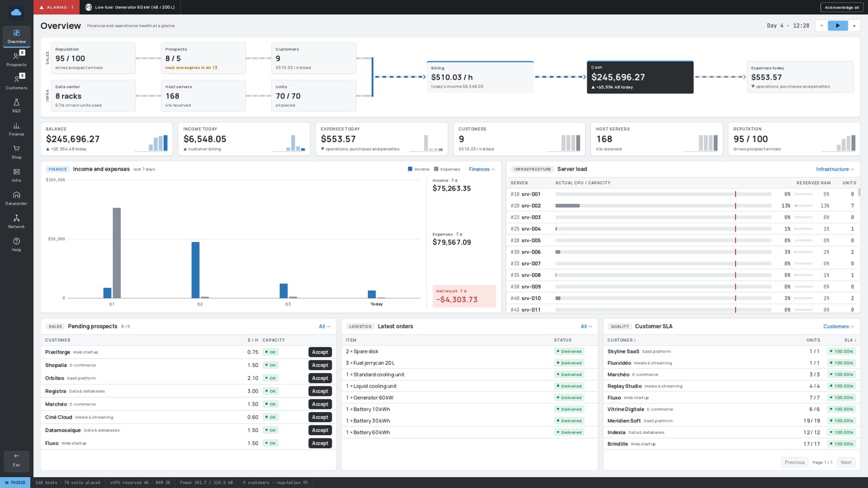868x488 pixels.
Task: Select the Generator 60 kW order row
Action: click(x=469, y=397)
